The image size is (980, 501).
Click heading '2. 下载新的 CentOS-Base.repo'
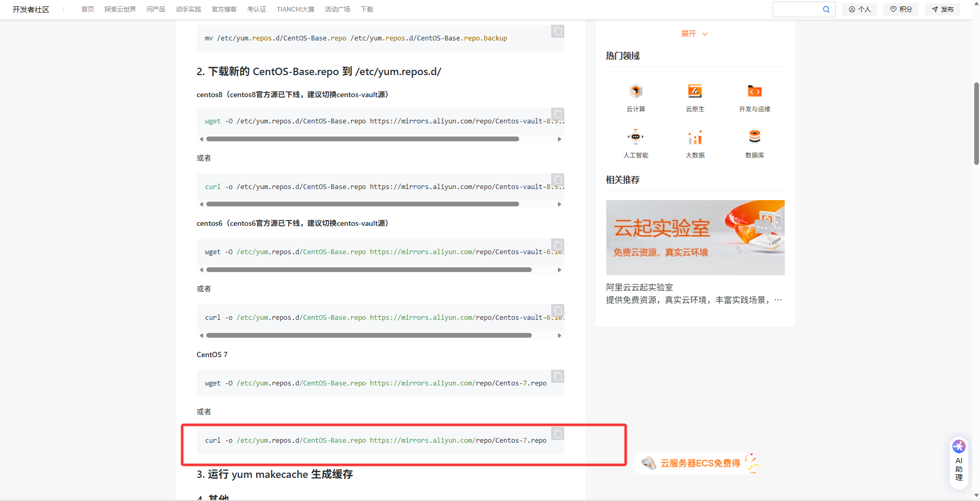pos(319,71)
